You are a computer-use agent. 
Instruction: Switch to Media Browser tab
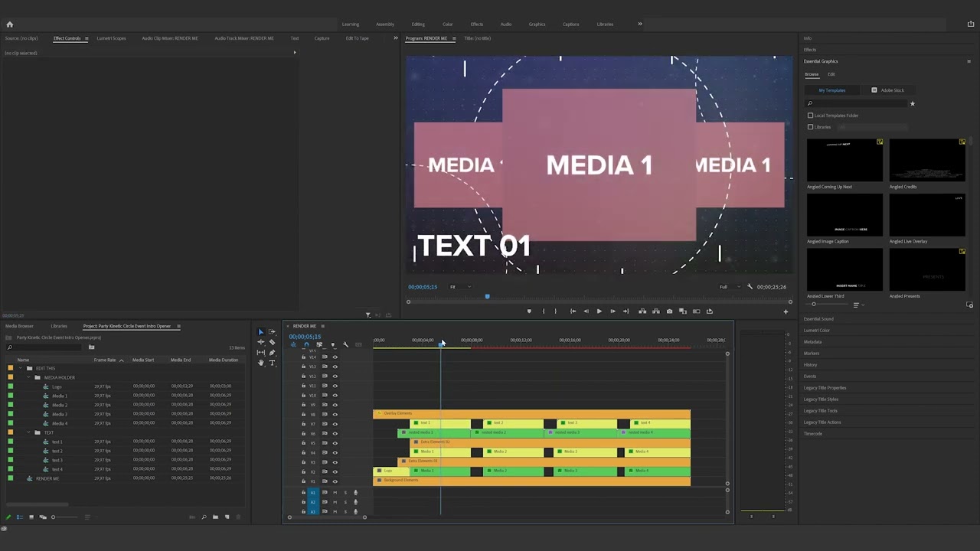tap(19, 326)
